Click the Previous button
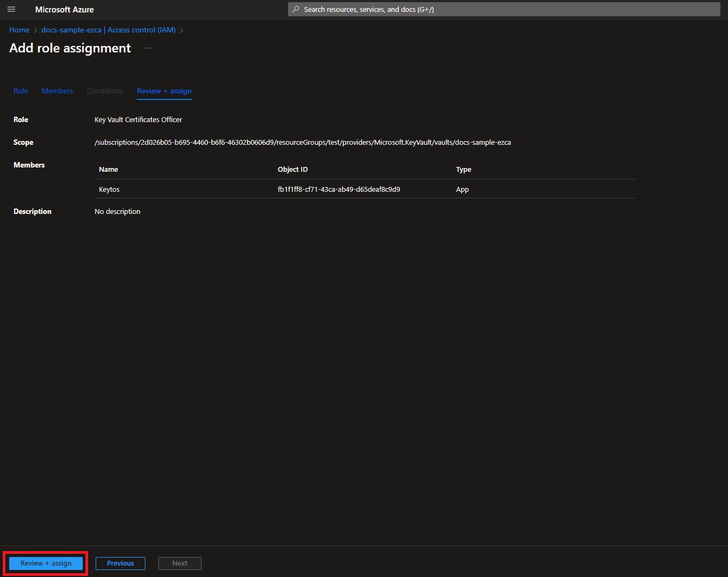 (x=121, y=563)
